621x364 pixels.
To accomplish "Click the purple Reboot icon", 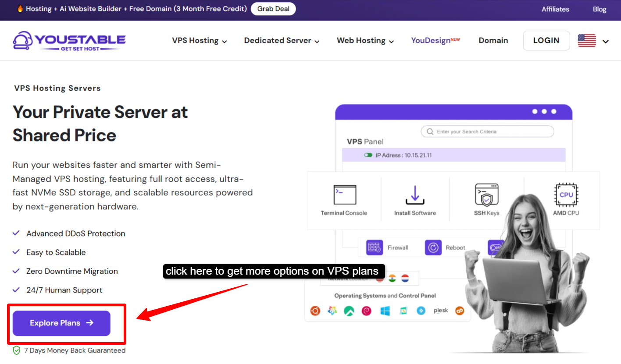I will coord(433,247).
